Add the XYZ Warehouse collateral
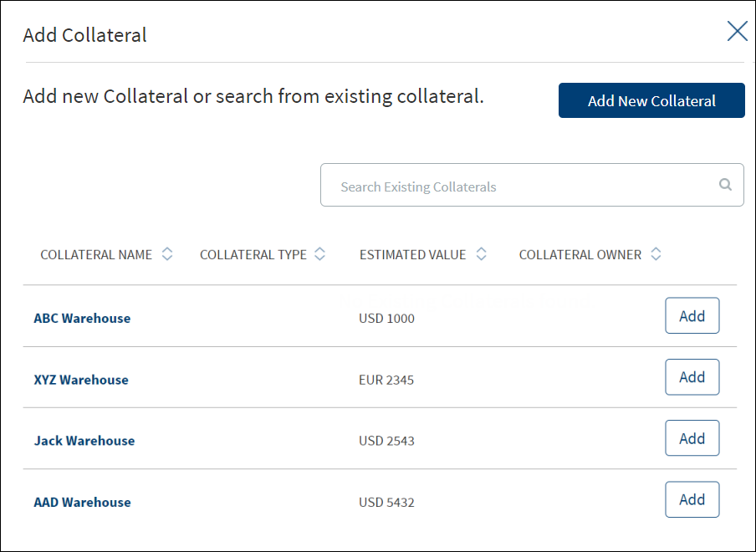Screen dimensions: 756x552 [692, 377]
